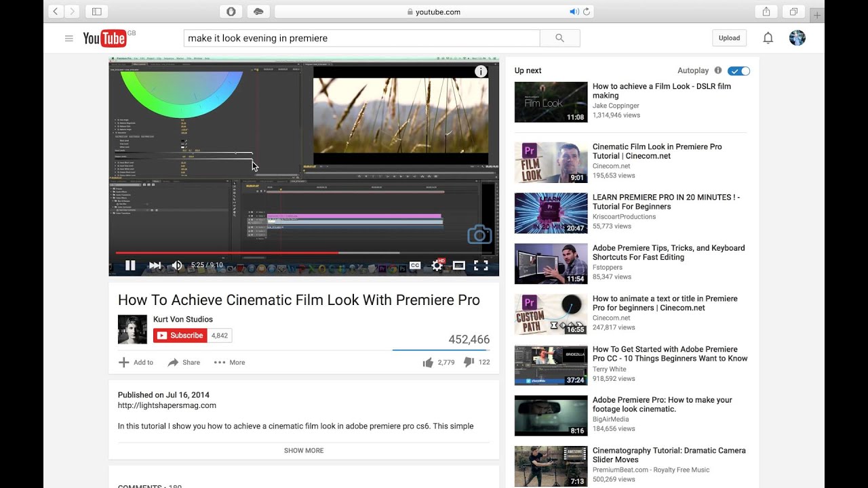Click Autoplay info icon
The height and width of the screenshot is (488, 868).
click(718, 70)
